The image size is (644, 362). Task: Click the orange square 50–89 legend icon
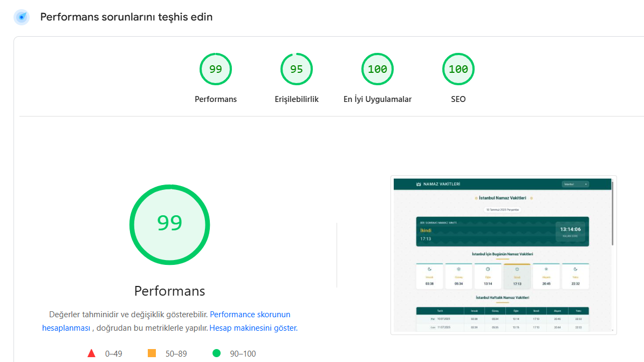point(152,353)
